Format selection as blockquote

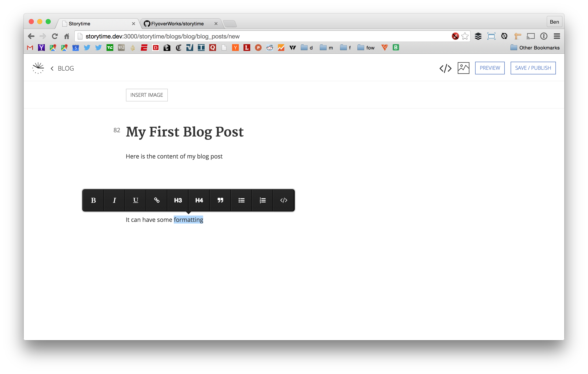point(220,200)
